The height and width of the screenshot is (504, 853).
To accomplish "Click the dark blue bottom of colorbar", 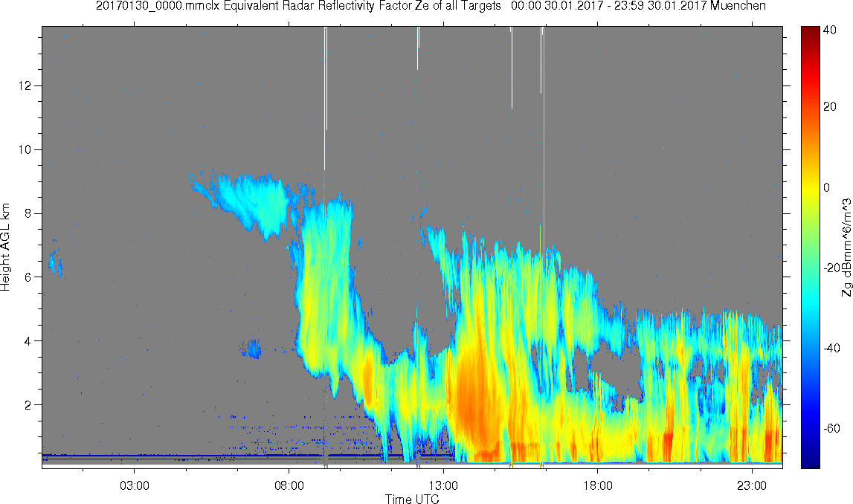I will pos(810,461).
